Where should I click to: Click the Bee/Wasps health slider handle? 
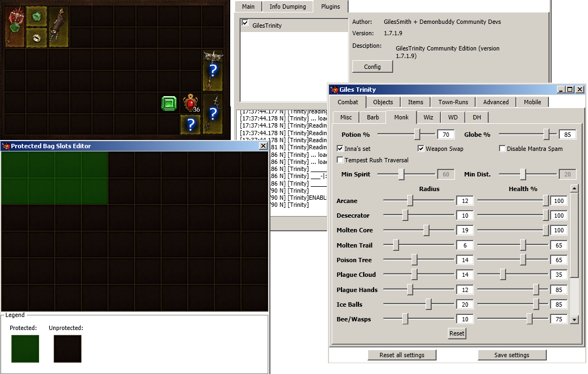click(x=529, y=319)
